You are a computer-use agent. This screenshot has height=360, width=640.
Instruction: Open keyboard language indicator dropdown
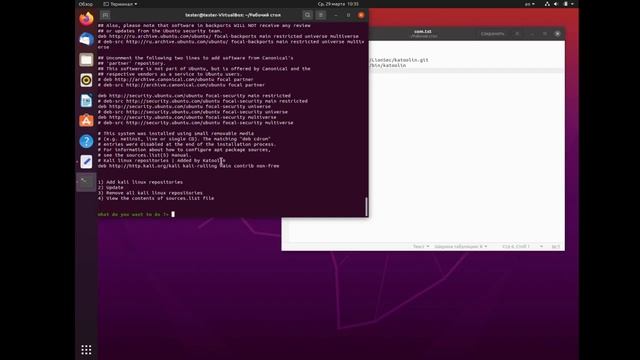(529, 4)
